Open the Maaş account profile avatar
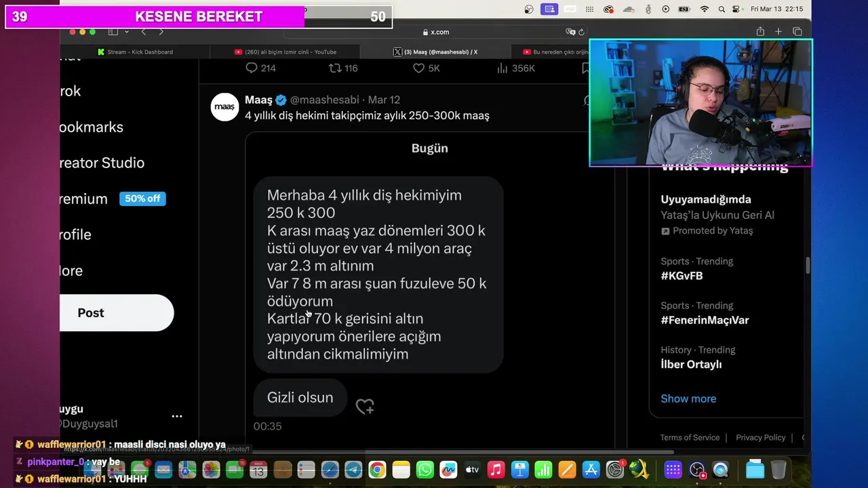 coord(224,107)
